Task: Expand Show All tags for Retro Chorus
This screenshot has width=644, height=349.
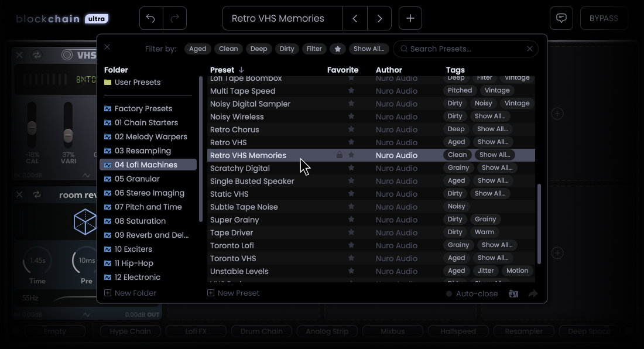Action: (x=492, y=129)
